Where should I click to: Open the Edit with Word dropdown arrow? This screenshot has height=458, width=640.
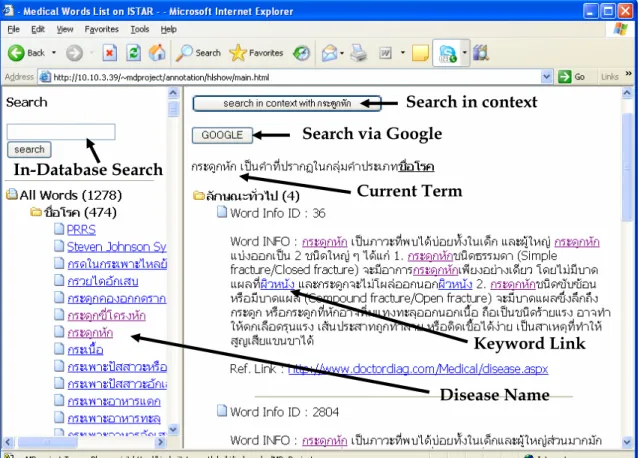[403, 53]
